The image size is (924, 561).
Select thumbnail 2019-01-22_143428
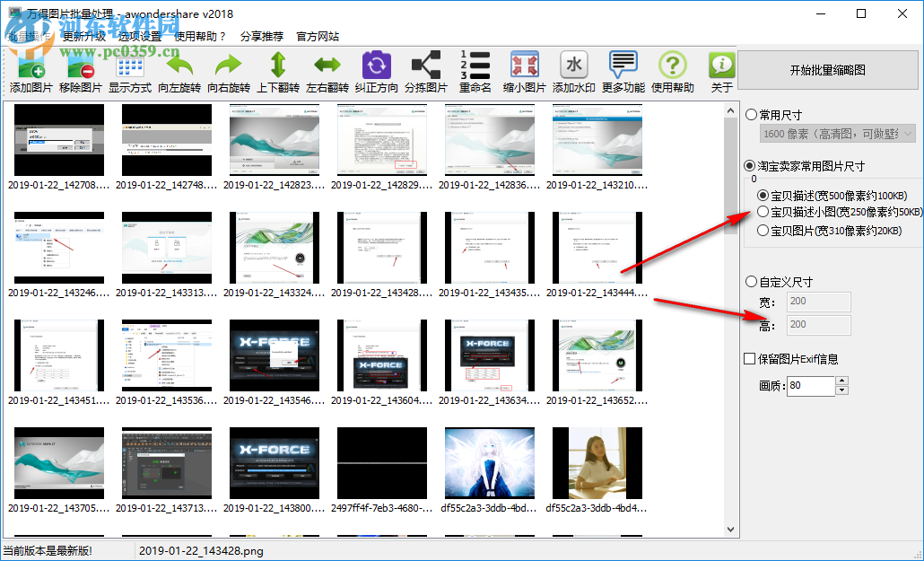tap(382, 248)
